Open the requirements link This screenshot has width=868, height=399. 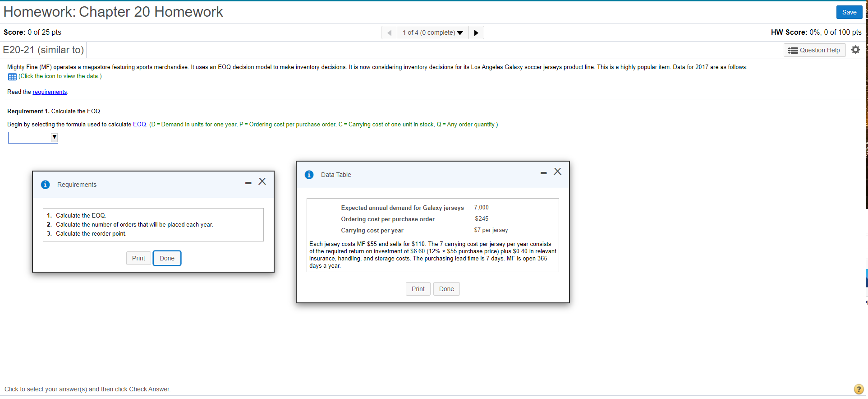(50, 92)
